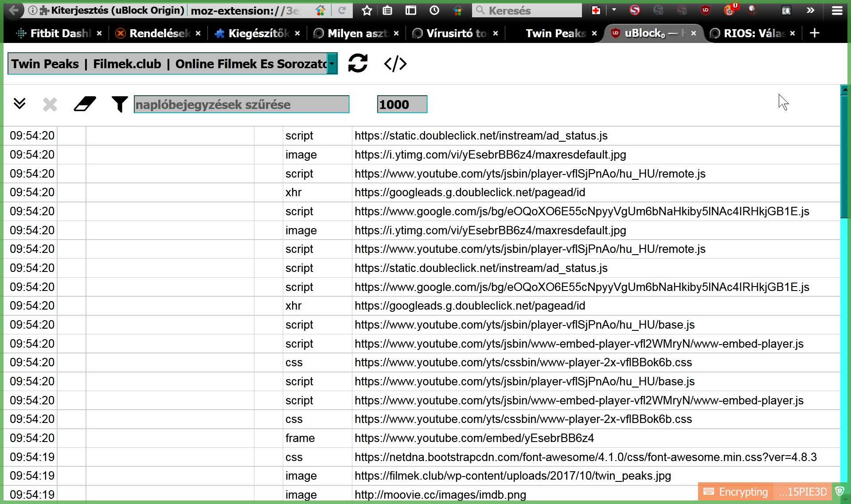Click the vertical scrollbar thumb
The image size is (851, 504).
(x=844, y=157)
